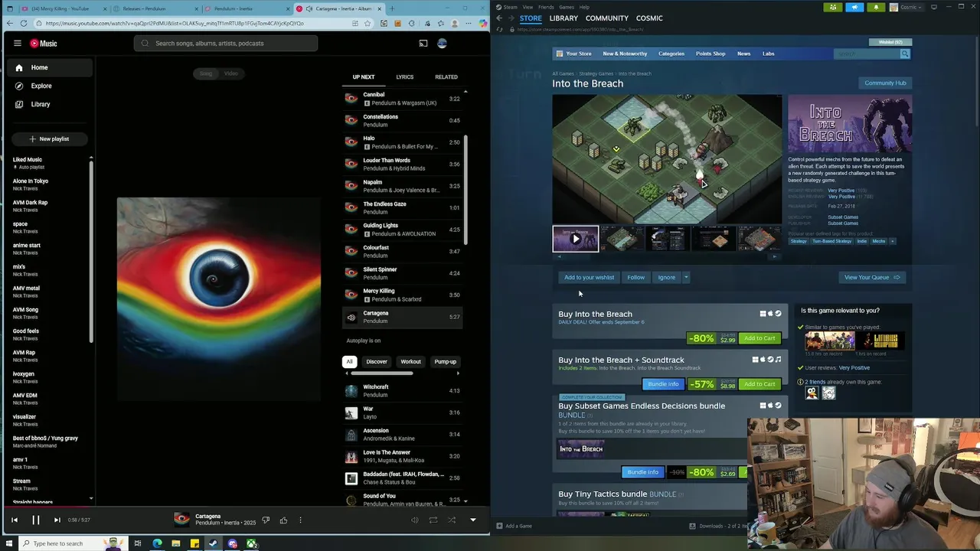Screen dimensions: 980x551
Task: Open Bundle info for Soundtrack bundle
Action: (663, 384)
